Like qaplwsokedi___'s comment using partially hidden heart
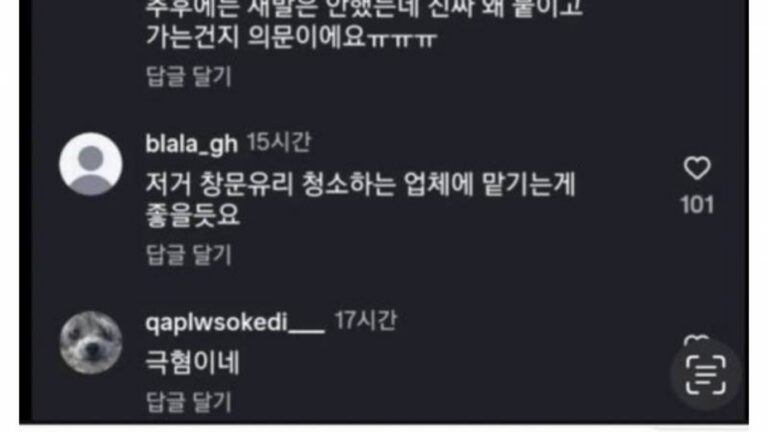The image size is (768, 432). click(x=696, y=339)
